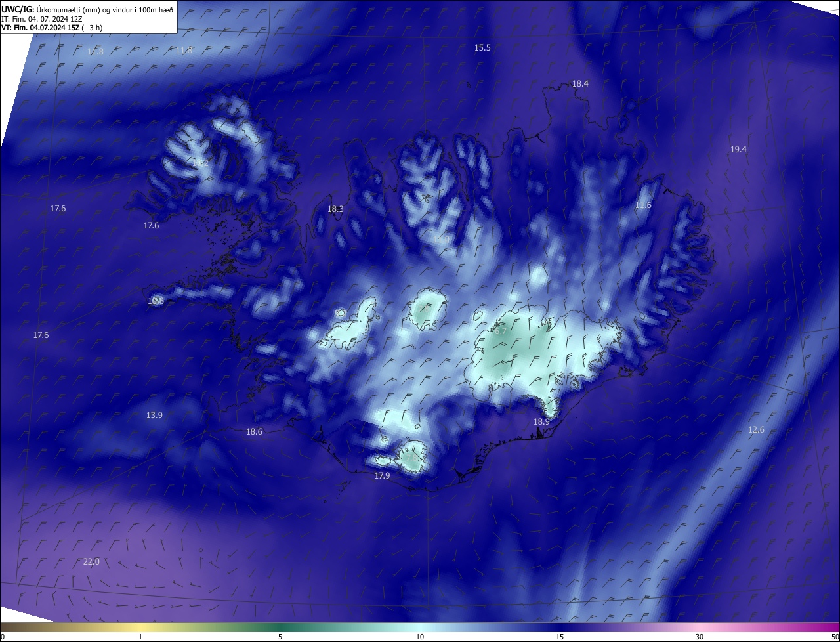
Task: Click the 18.3 value label
Action: (335, 209)
